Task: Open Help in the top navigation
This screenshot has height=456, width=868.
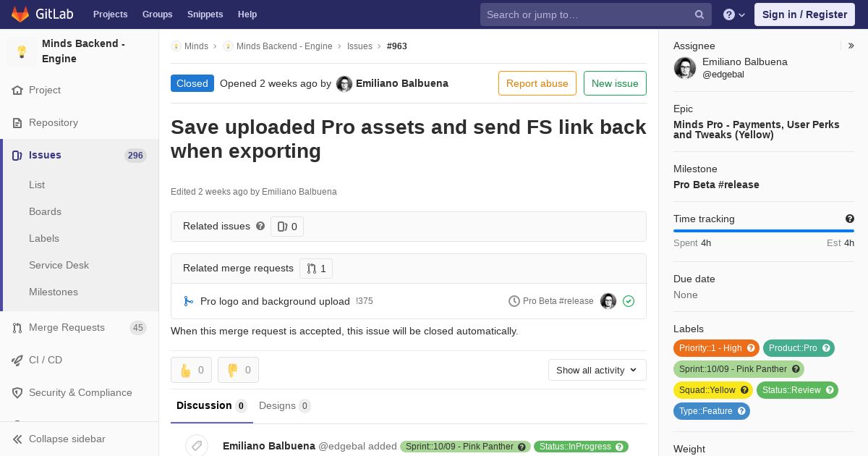Action: pyautogui.click(x=247, y=14)
